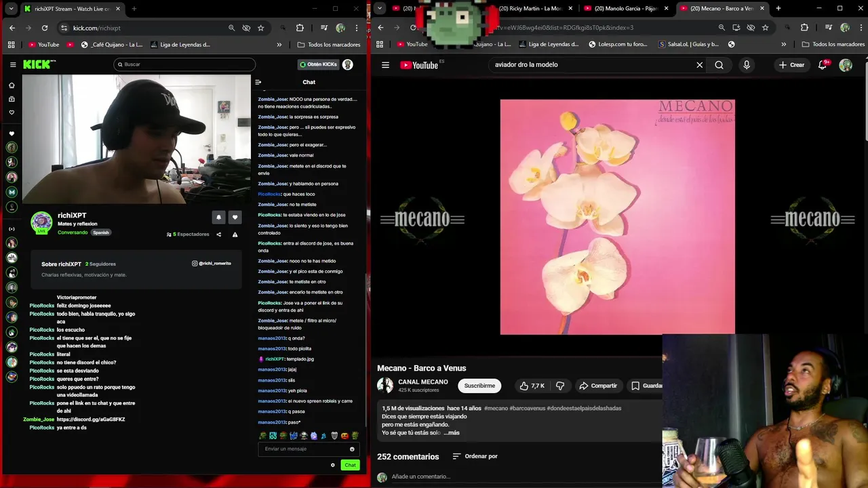The width and height of the screenshot is (868, 488).
Task: Open Kick chat settings gear
Action: click(x=333, y=465)
